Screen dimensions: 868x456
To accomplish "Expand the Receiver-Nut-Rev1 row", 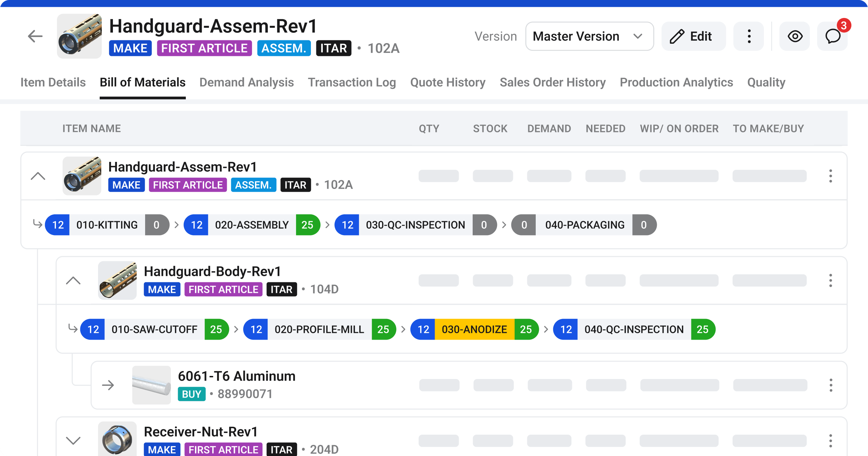I will point(73,440).
